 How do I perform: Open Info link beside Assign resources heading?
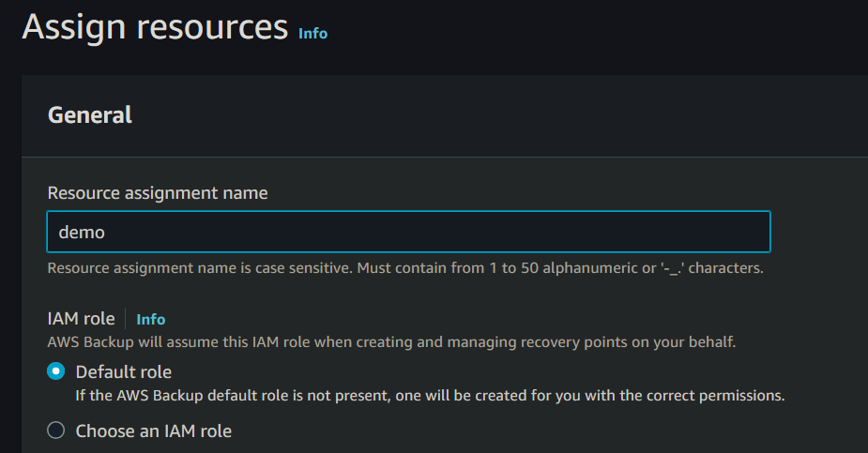coord(312,34)
